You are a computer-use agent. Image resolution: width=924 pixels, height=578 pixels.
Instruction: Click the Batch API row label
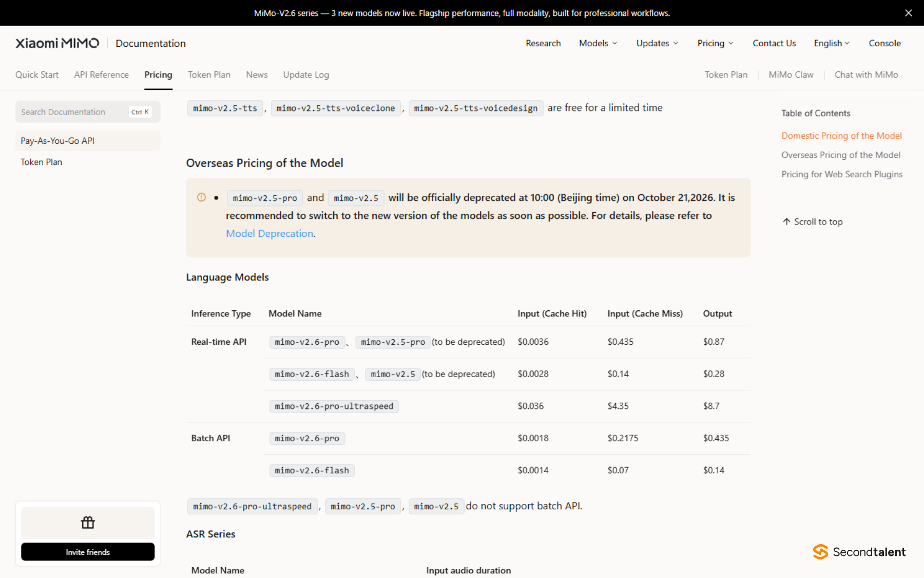pyautogui.click(x=210, y=438)
